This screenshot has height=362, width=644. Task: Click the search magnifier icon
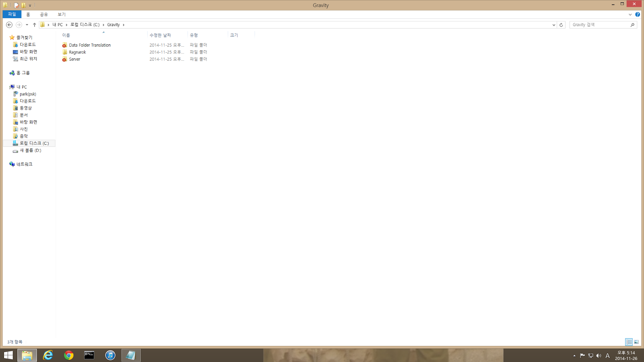tap(632, 25)
